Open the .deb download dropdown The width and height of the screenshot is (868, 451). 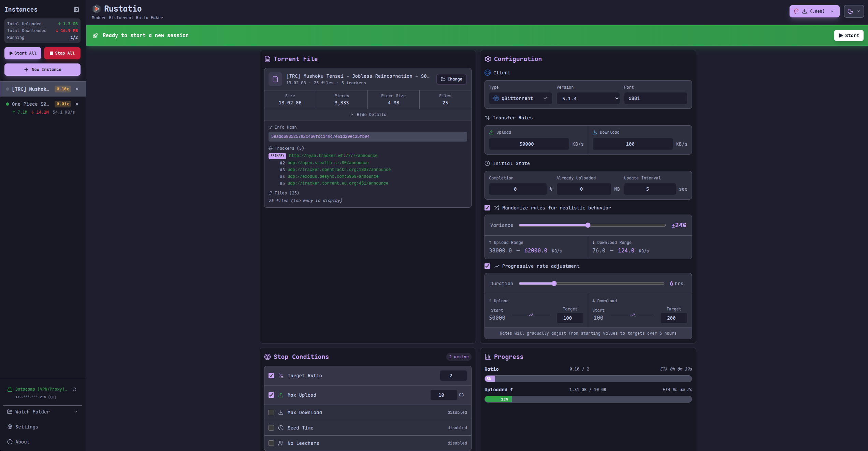tap(814, 11)
